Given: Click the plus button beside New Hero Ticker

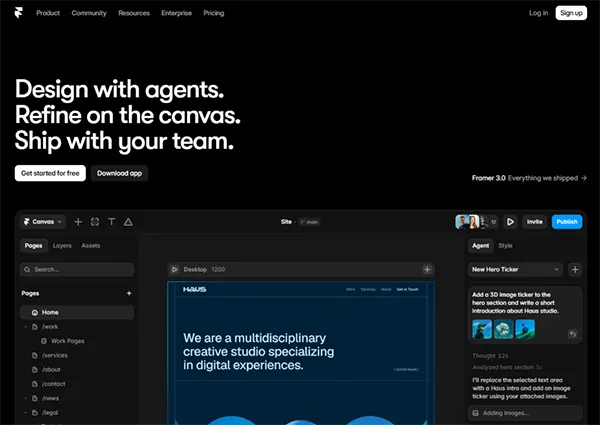Looking at the screenshot, I should click(x=575, y=270).
